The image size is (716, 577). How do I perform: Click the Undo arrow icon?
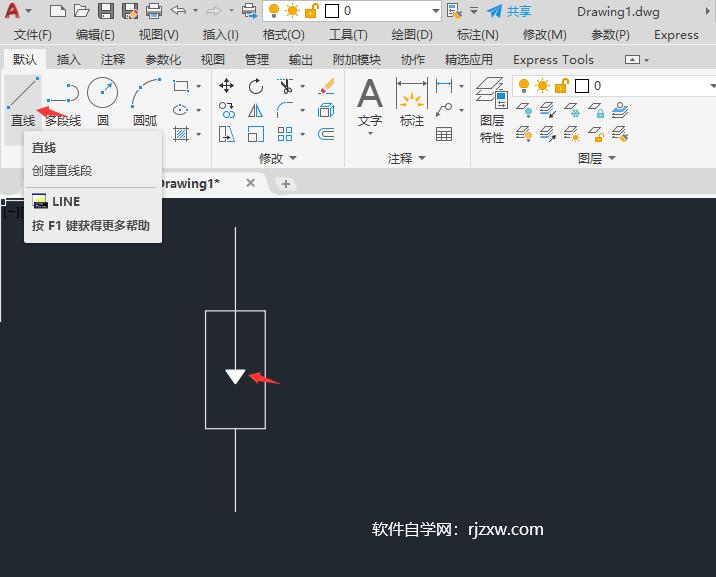(178, 10)
